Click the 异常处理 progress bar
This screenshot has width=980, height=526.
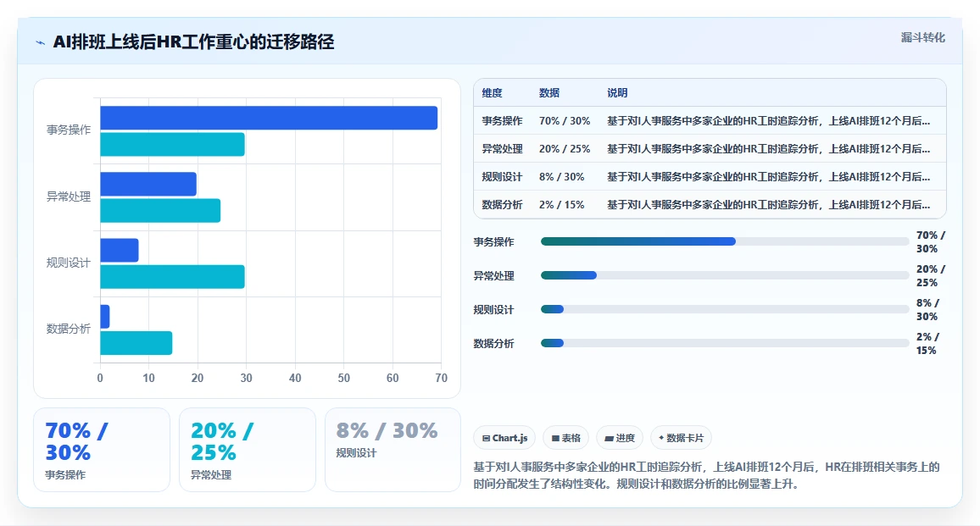pos(724,275)
